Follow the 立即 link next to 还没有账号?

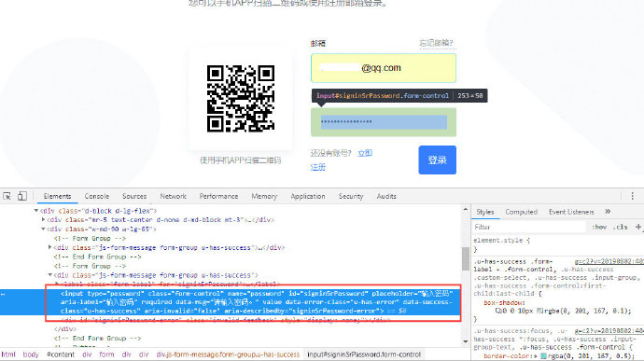(365, 153)
